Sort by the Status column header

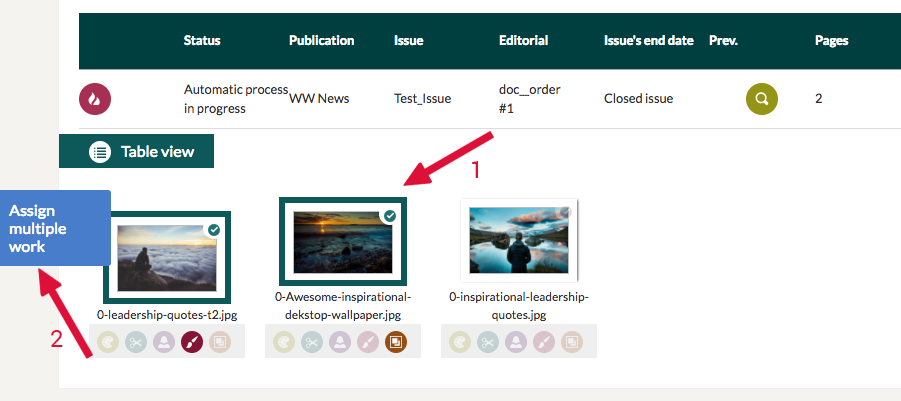pyautogui.click(x=202, y=41)
